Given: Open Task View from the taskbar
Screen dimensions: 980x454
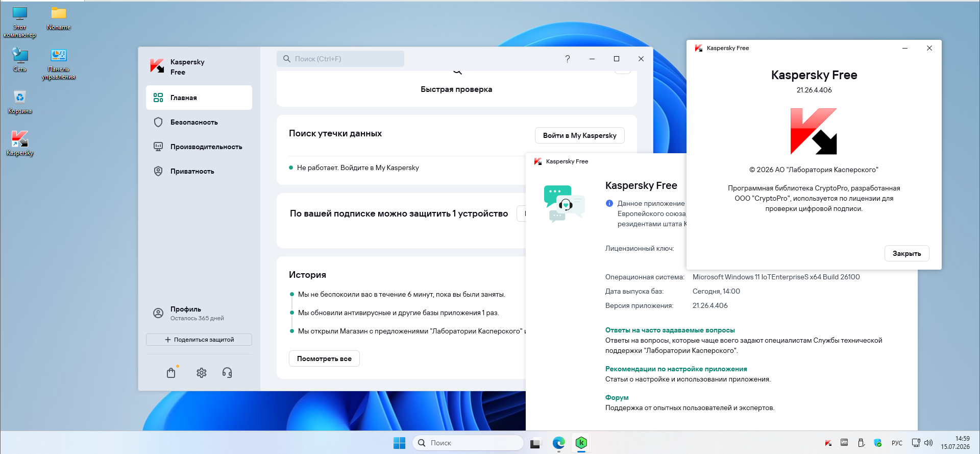Looking at the screenshot, I should (535, 443).
